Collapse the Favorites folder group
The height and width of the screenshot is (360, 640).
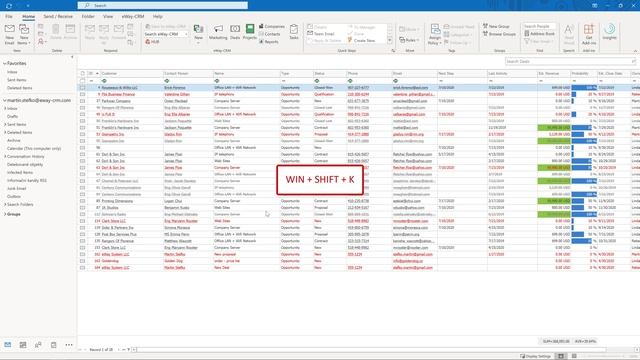(4, 64)
